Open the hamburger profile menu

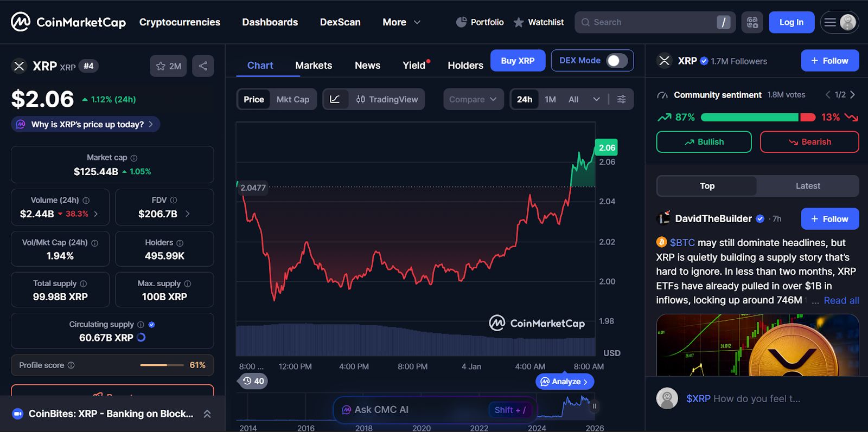coord(839,22)
